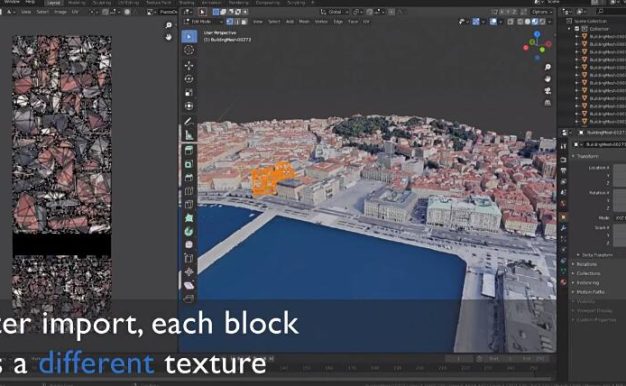
Task: Click the 3D viewport zoom magnifier gizmo
Action: coord(548,67)
